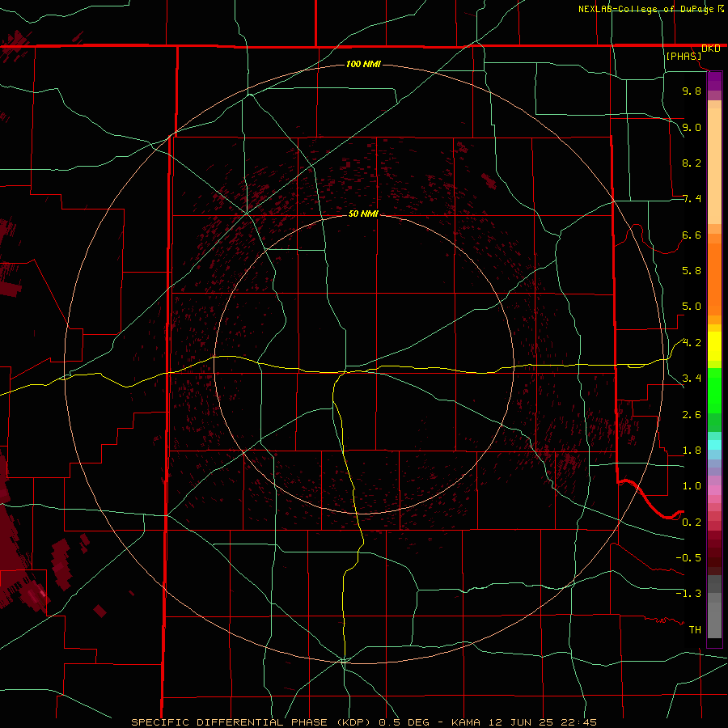Image resolution: width=728 pixels, height=728 pixels.
Task: Click the 50 NMI range ring label
Action: coord(363,214)
